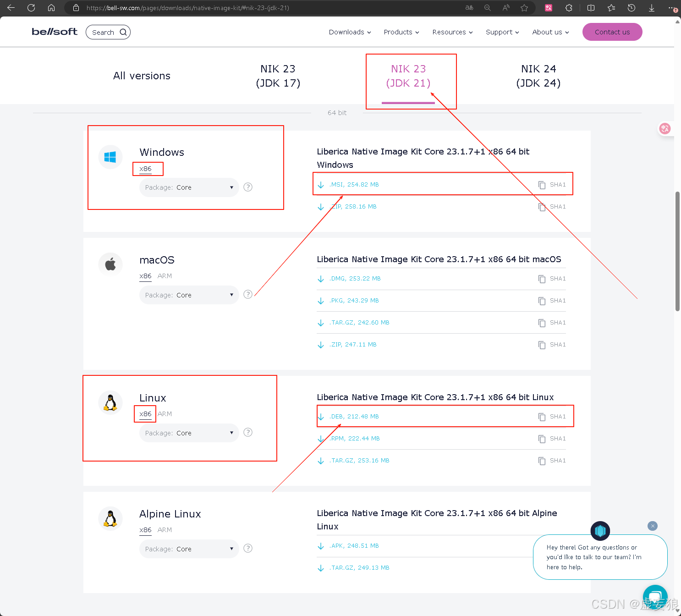This screenshot has height=616, width=681.
Task: Select ARM architecture under Alpine Linux
Action: 165,530
